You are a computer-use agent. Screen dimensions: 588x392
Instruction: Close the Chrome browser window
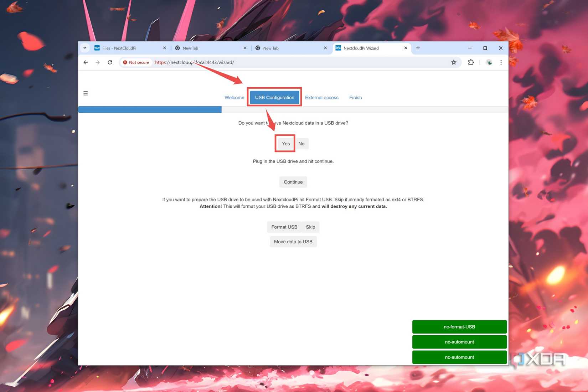500,48
